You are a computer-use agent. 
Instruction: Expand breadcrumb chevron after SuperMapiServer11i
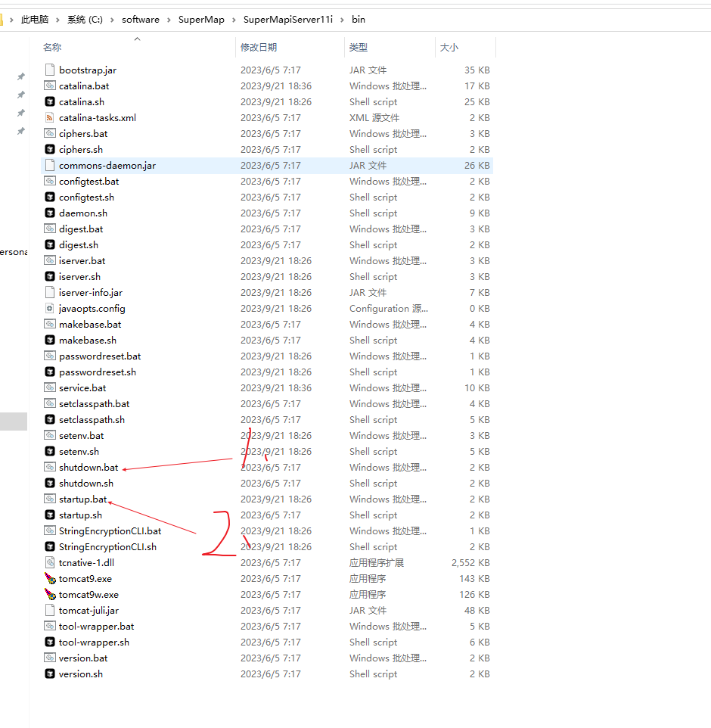(x=342, y=20)
